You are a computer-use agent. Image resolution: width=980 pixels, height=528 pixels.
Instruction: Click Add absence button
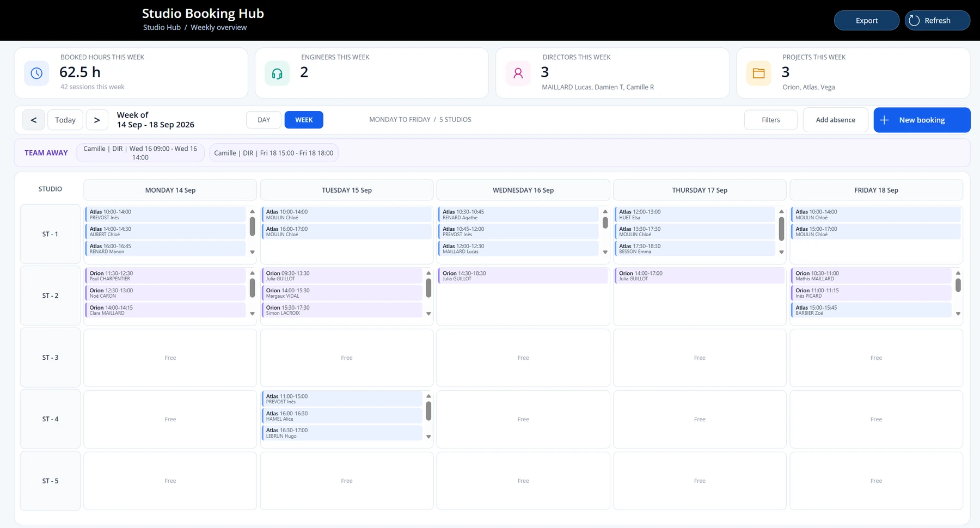[x=835, y=120]
